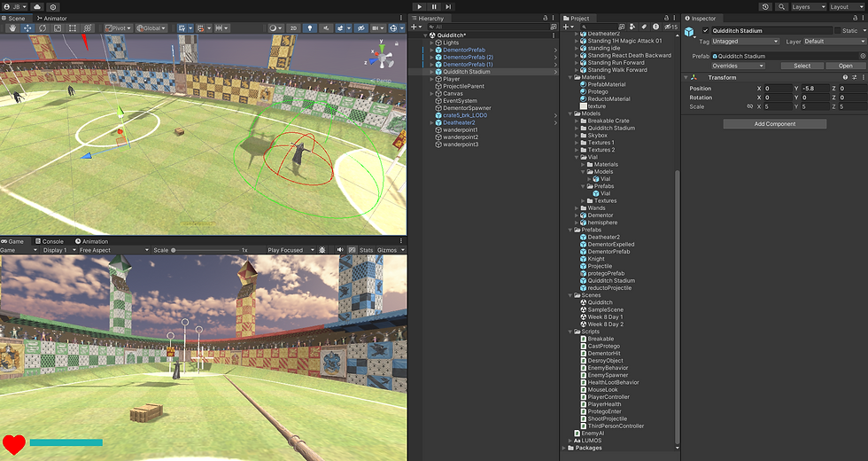Toggle the Quidditch Stadium active checkbox

click(x=705, y=30)
